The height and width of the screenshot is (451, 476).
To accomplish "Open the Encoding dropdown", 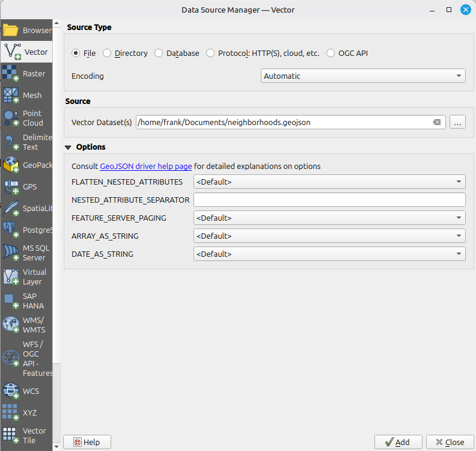I will pos(363,76).
